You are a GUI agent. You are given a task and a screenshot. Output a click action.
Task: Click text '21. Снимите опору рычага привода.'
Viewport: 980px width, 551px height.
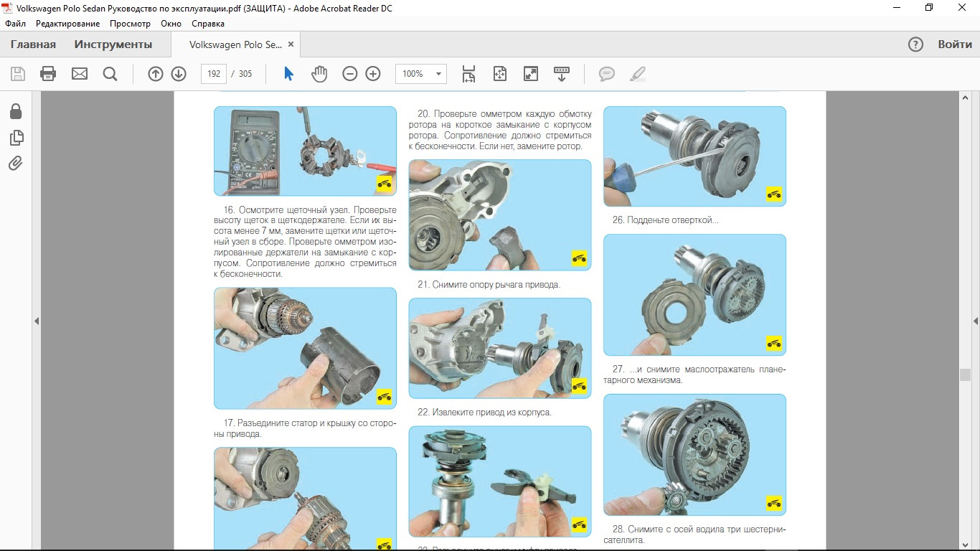[x=489, y=285]
